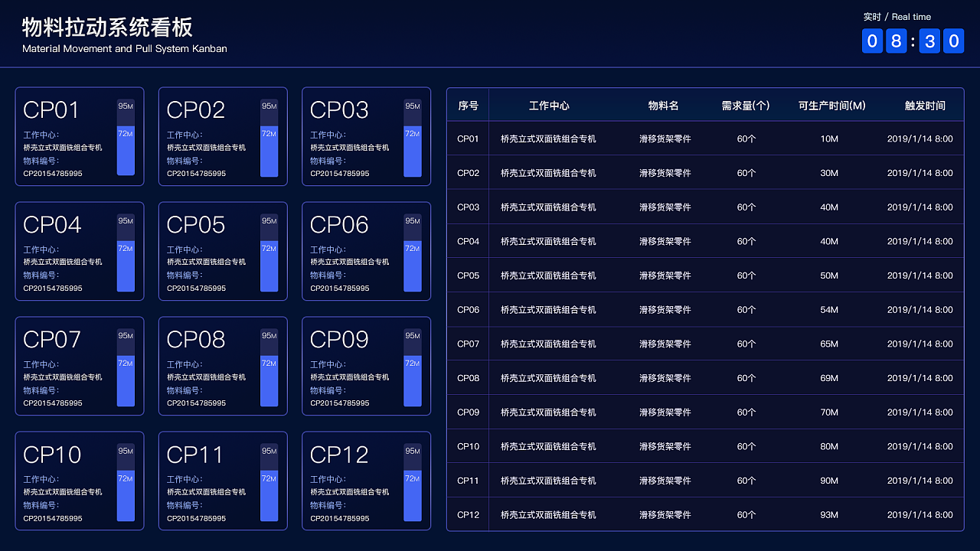Click the 90M production time value
The width and height of the screenshot is (980, 551).
829,481
